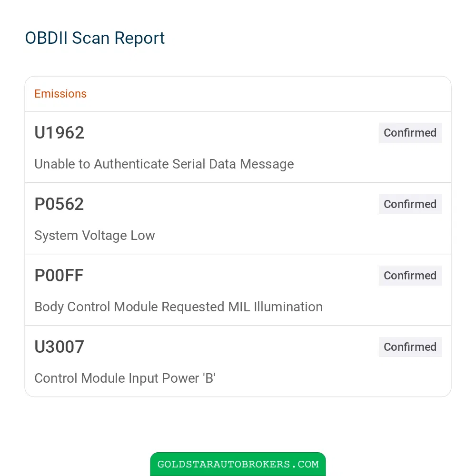476x476 pixels.
Task: Open the P0562 trouble code
Action: 59,204
